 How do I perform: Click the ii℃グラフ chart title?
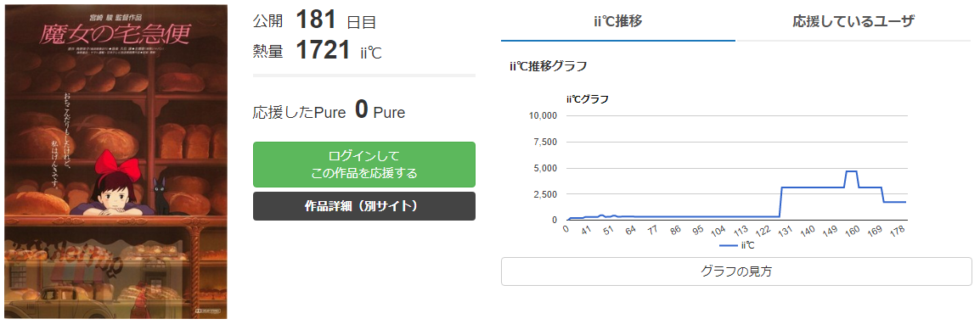click(587, 98)
